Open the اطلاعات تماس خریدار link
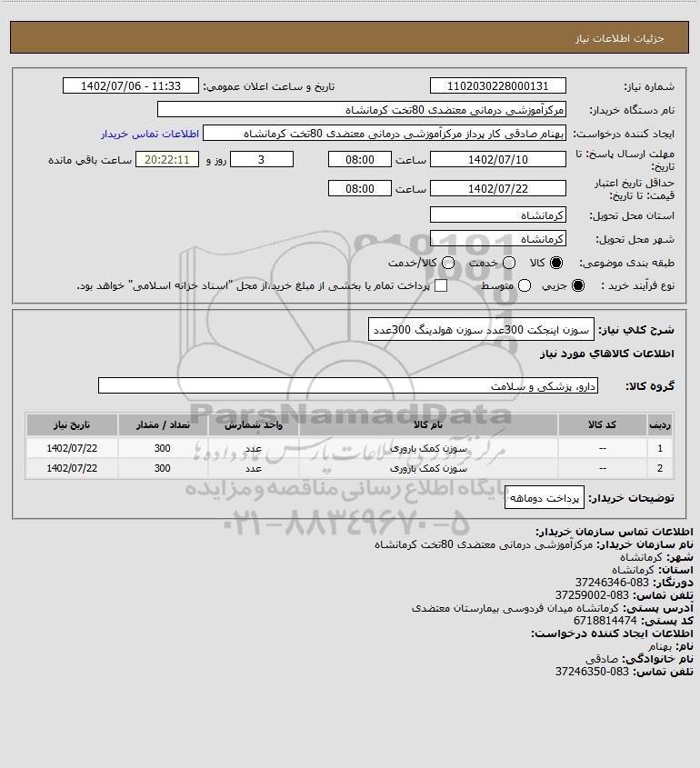 [150, 134]
